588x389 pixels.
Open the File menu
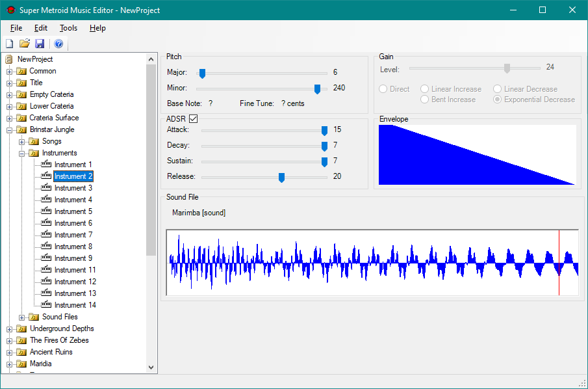[x=16, y=28]
